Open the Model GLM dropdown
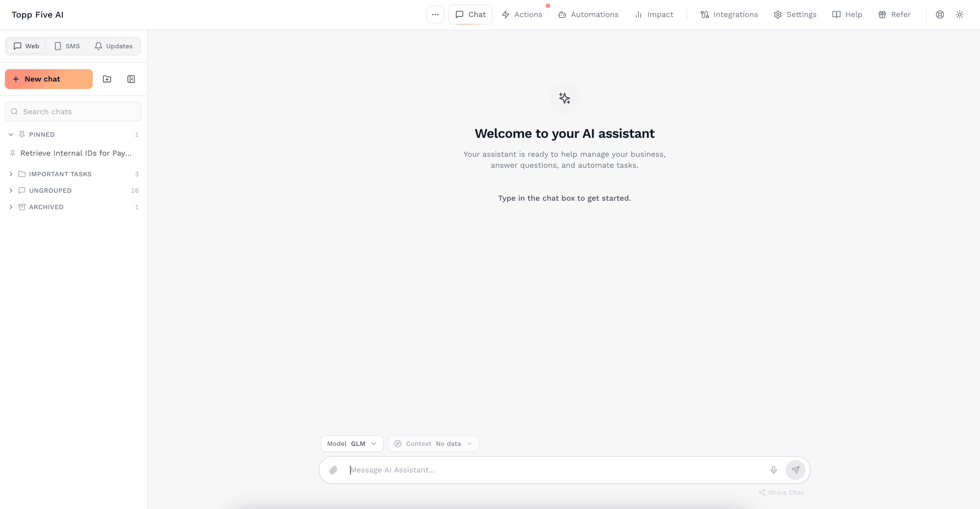The width and height of the screenshot is (980, 509). [352, 443]
